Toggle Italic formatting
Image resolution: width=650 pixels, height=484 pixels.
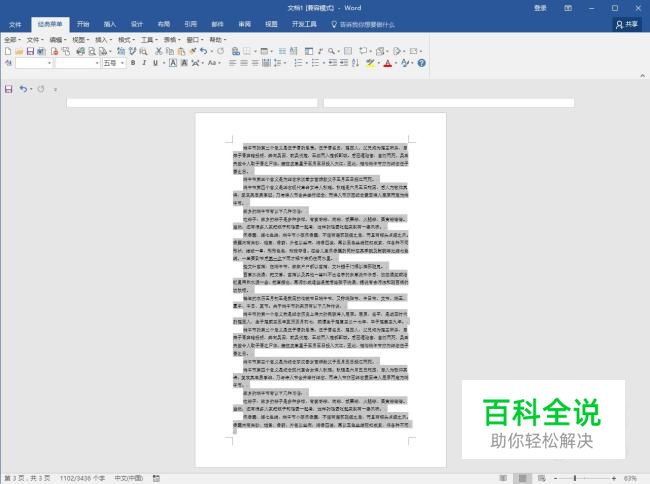(144, 63)
